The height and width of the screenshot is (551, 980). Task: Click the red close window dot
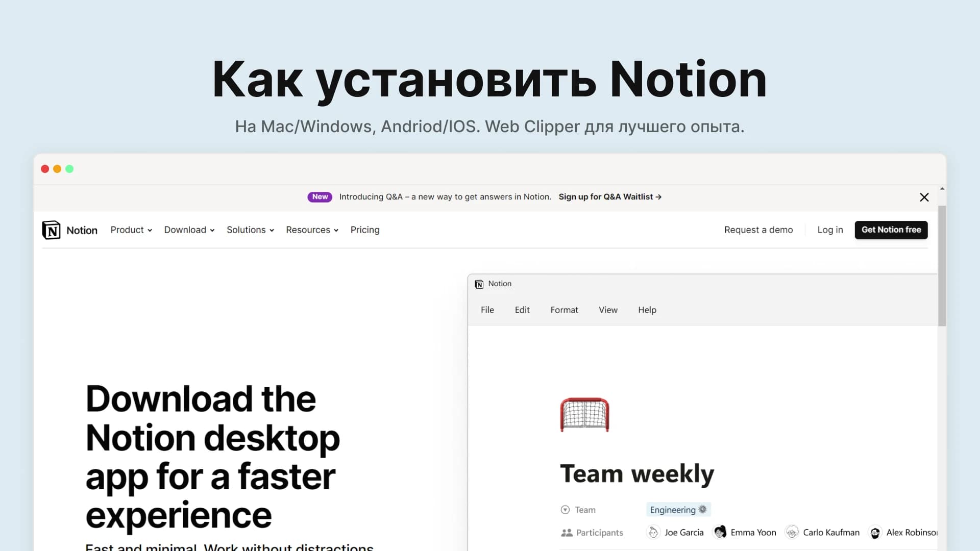click(45, 169)
